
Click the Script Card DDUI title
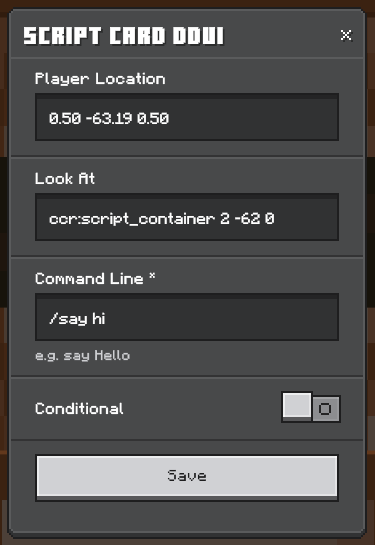coord(124,36)
